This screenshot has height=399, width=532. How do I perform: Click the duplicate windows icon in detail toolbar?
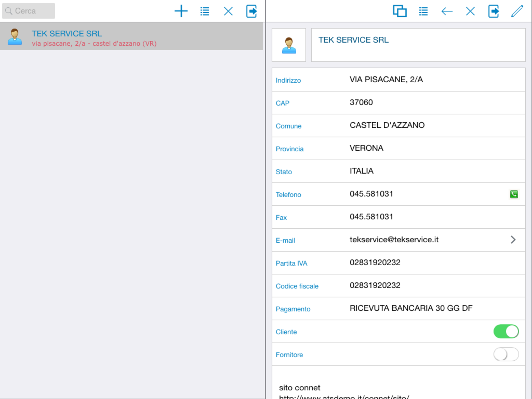click(x=399, y=11)
